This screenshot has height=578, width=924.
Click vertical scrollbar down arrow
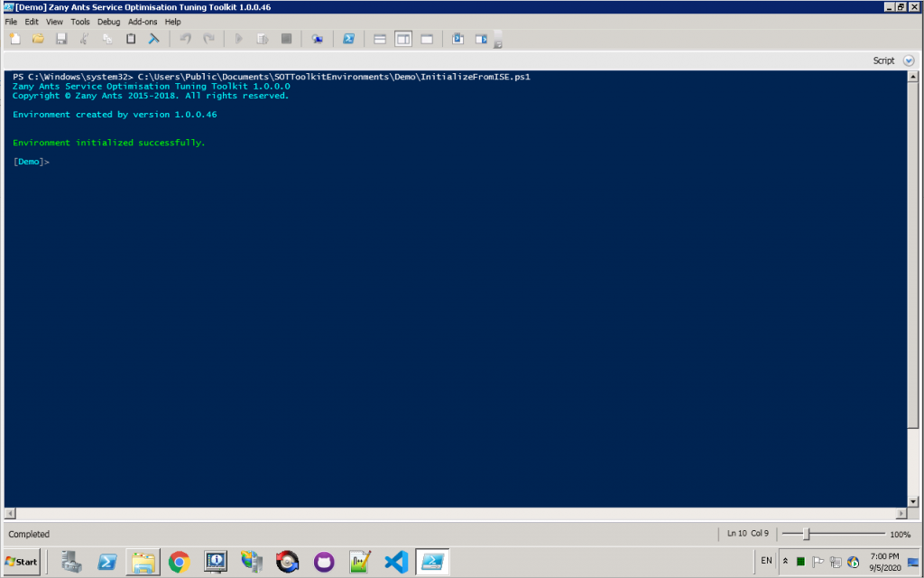pyautogui.click(x=913, y=502)
